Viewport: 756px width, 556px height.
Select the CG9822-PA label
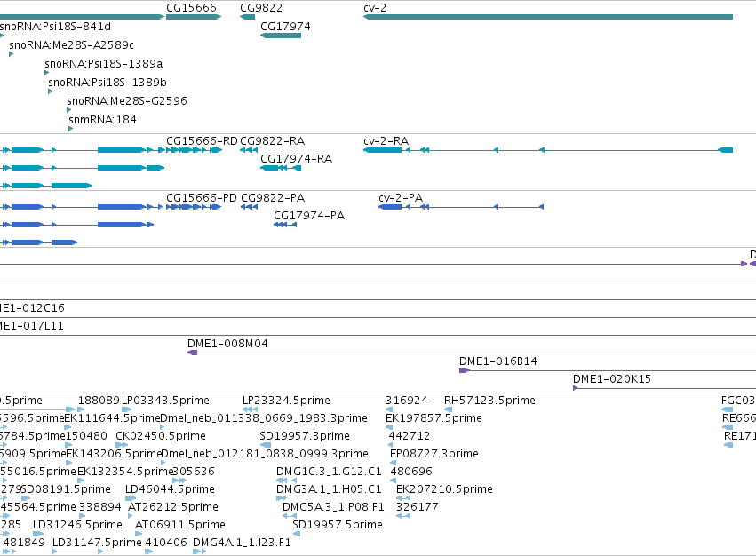click(273, 198)
